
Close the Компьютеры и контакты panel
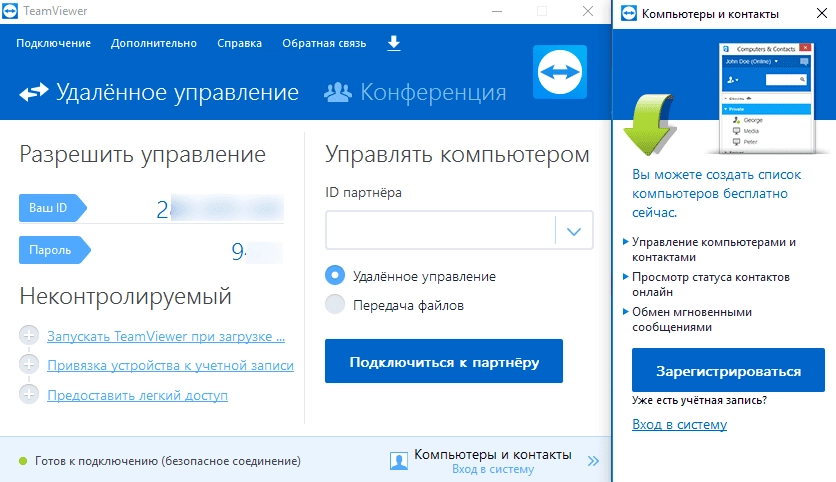click(822, 13)
